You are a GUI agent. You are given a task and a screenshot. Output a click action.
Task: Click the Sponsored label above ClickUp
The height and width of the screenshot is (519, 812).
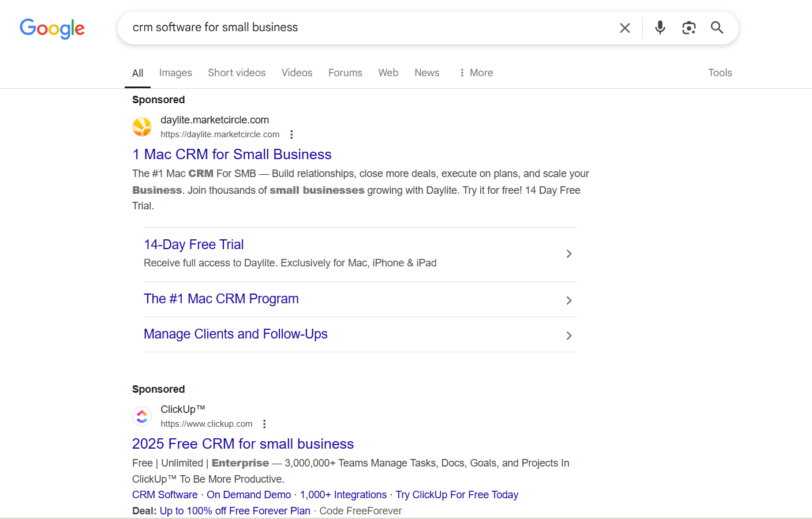click(x=159, y=389)
